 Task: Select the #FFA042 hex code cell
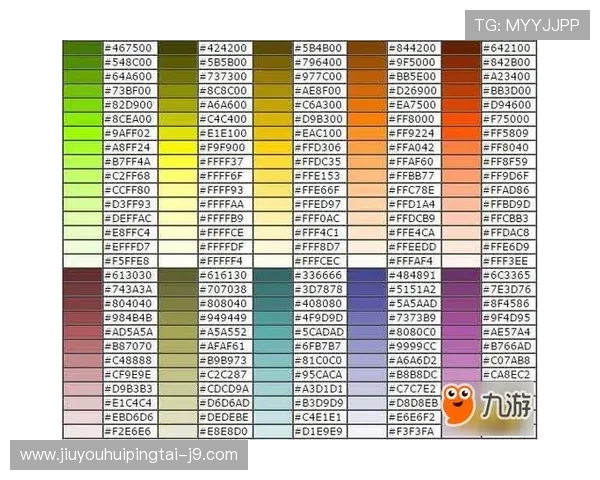pos(412,147)
